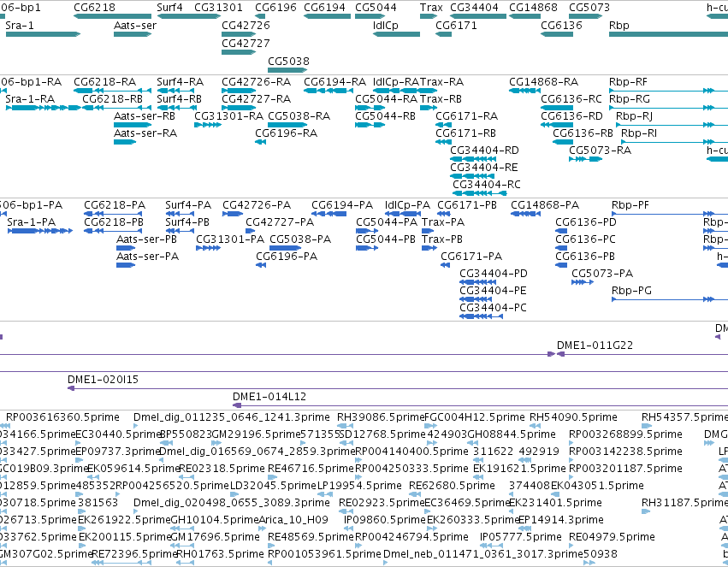The height and width of the screenshot is (567, 728).
Task: Select the CG6194 gene label
Action: point(324,8)
